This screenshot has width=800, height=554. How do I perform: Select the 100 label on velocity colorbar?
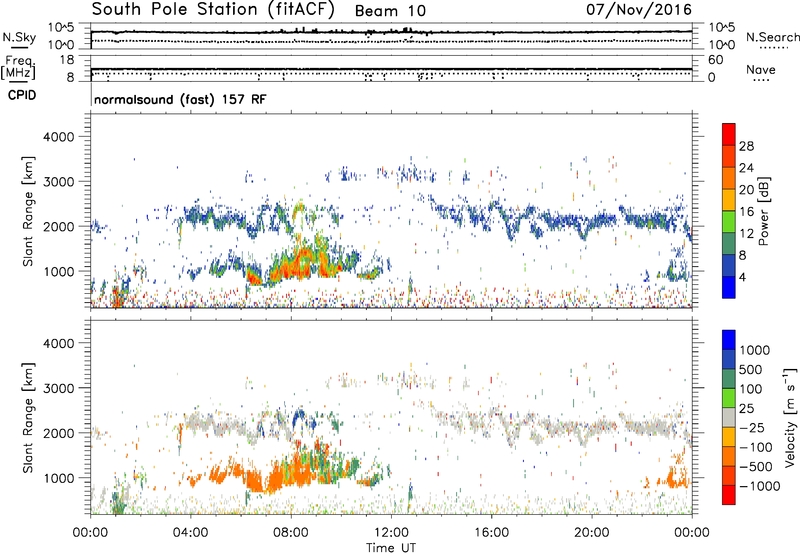751,389
